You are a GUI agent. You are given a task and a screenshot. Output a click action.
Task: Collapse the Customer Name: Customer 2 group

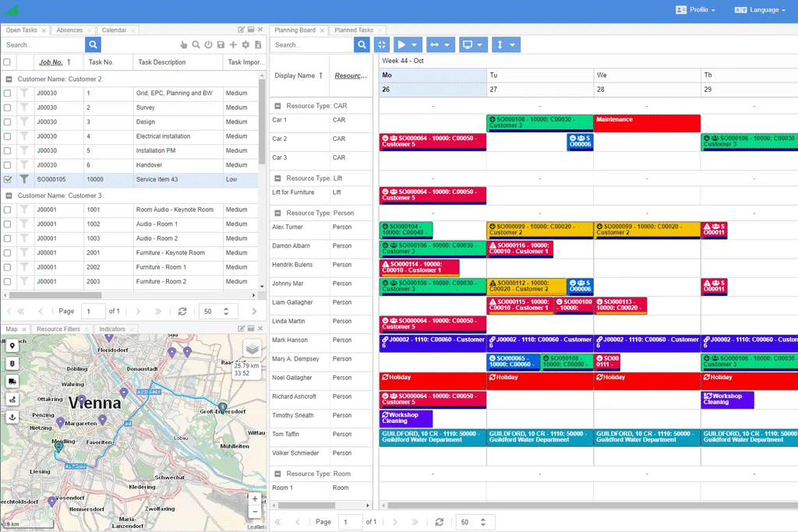[9, 79]
